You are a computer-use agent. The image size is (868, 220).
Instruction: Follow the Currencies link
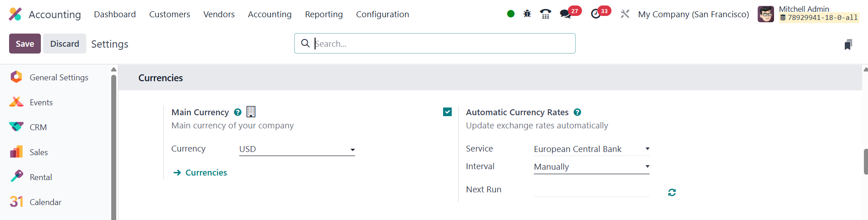[206, 173]
